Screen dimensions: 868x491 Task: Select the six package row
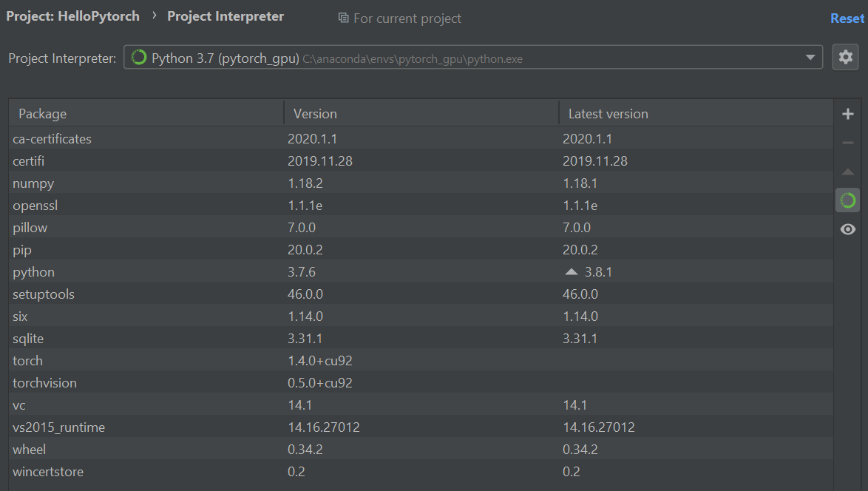pos(421,316)
